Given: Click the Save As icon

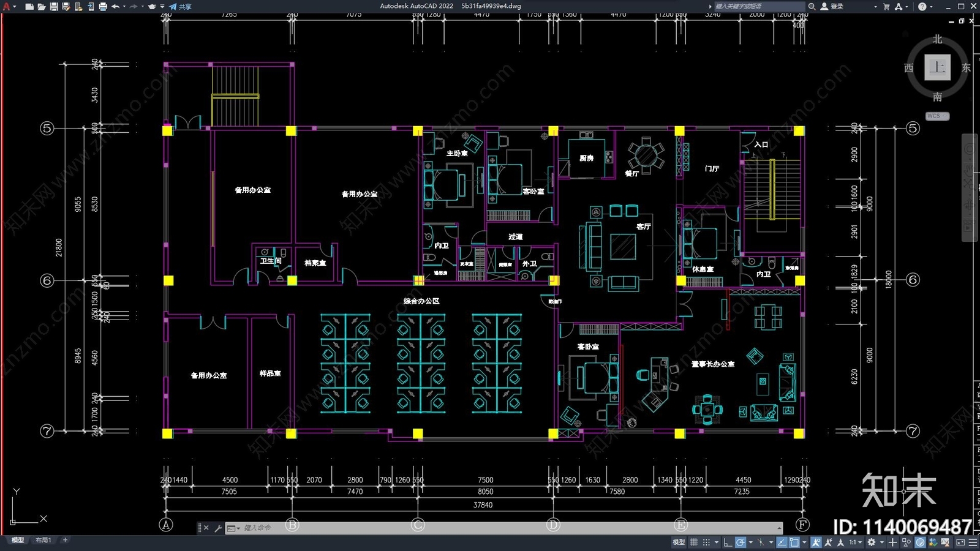Looking at the screenshot, I should 66,6.
